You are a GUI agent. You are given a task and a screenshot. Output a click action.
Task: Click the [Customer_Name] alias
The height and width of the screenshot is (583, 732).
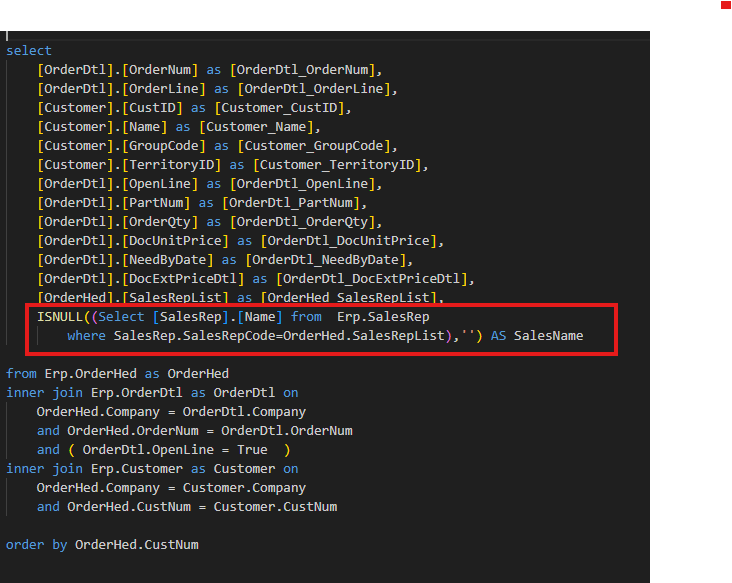257,127
